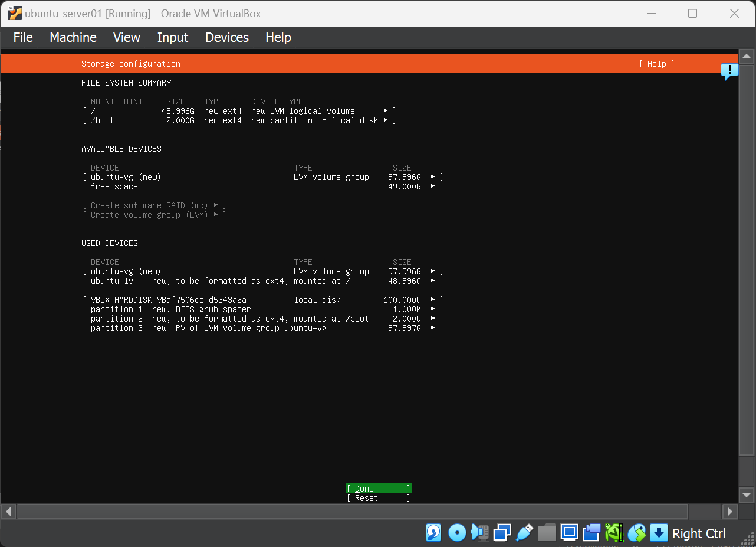Click the display settings status icon
Image resolution: width=756 pixels, height=547 pixels.
pyautogui.click(x=569, y=533)
